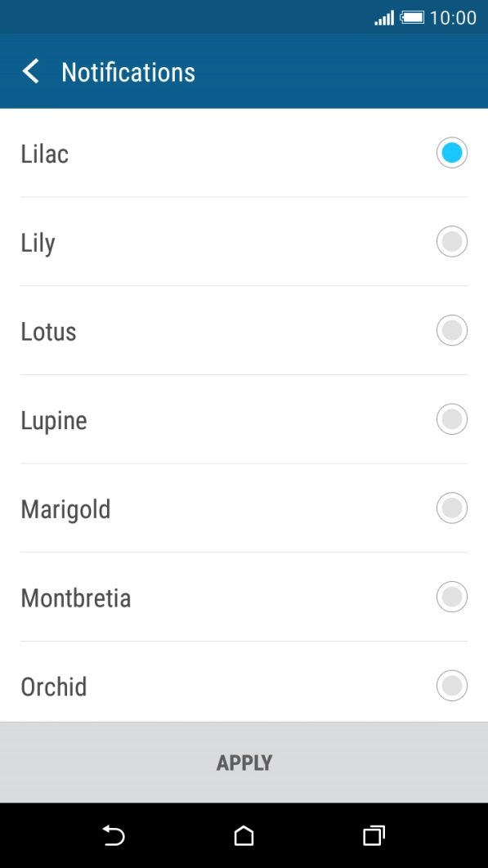Enable the Montbretia sound option

(451, 597)
